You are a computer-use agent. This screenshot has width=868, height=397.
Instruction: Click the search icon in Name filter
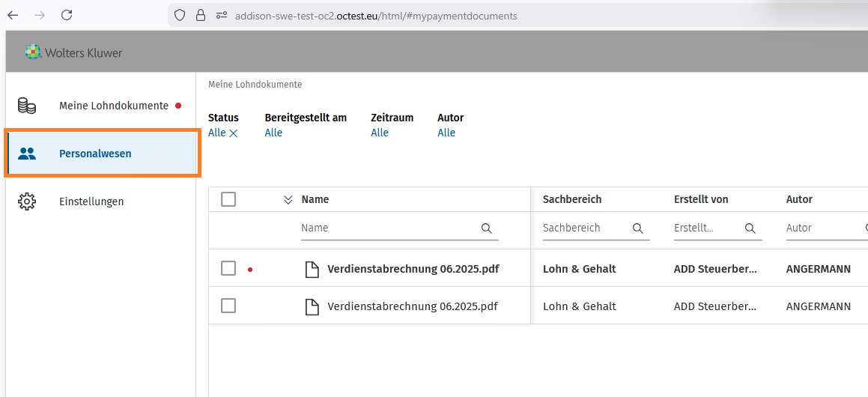click(x=487, y=228)
